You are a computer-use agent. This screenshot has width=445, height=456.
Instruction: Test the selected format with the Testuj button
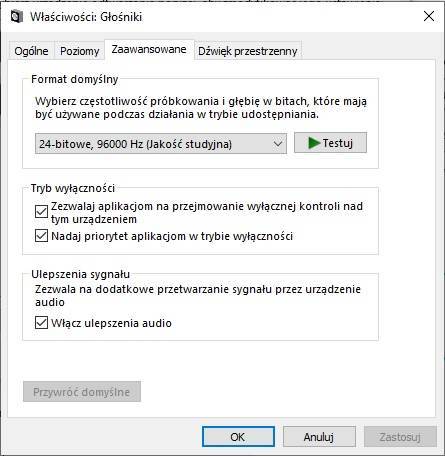[x=330, y=143]
